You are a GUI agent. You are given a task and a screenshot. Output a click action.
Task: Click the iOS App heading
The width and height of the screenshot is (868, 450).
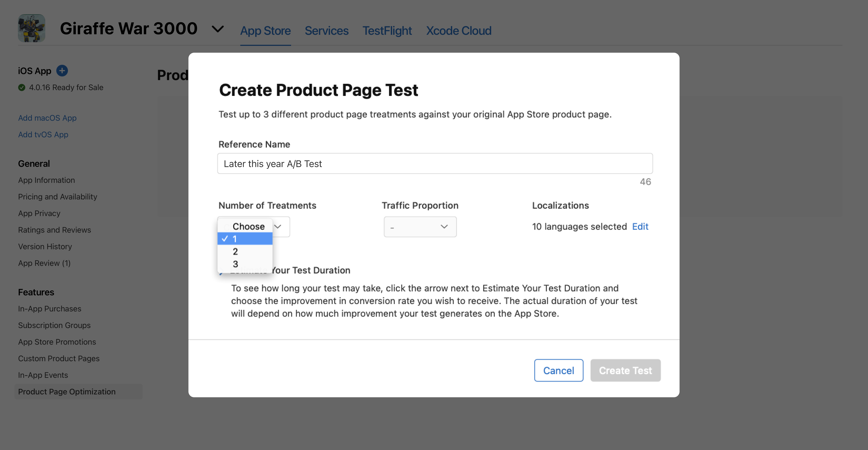[x=35, y=71]
